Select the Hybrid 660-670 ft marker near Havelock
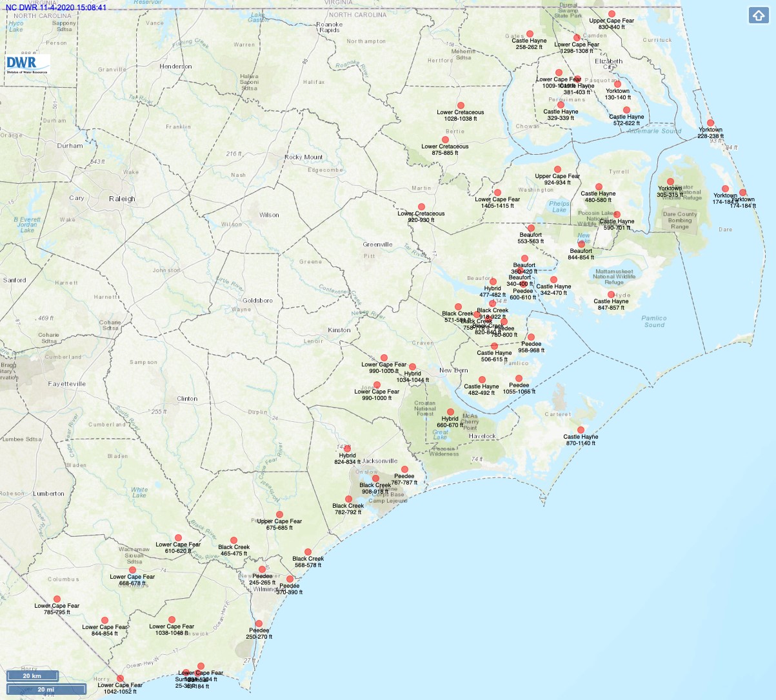Screen dimensions: 776x700 450,411
